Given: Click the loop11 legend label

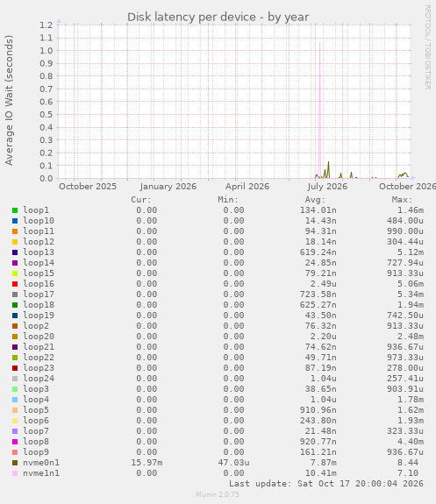Looking at the screenshot, I should click(39, 231).
